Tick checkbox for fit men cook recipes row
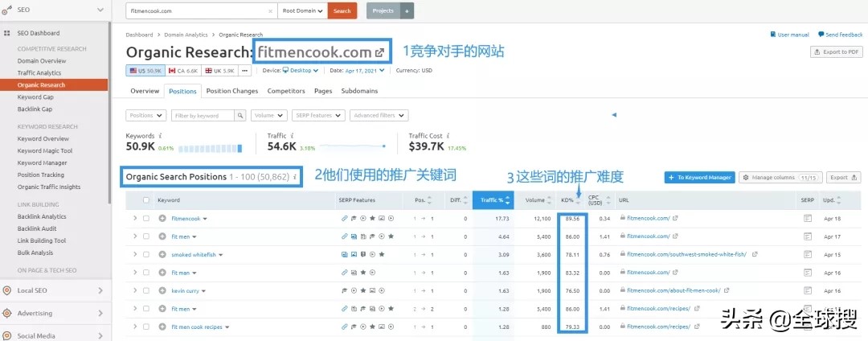This screenshot has height=341, width=868. tap(146, 327)
